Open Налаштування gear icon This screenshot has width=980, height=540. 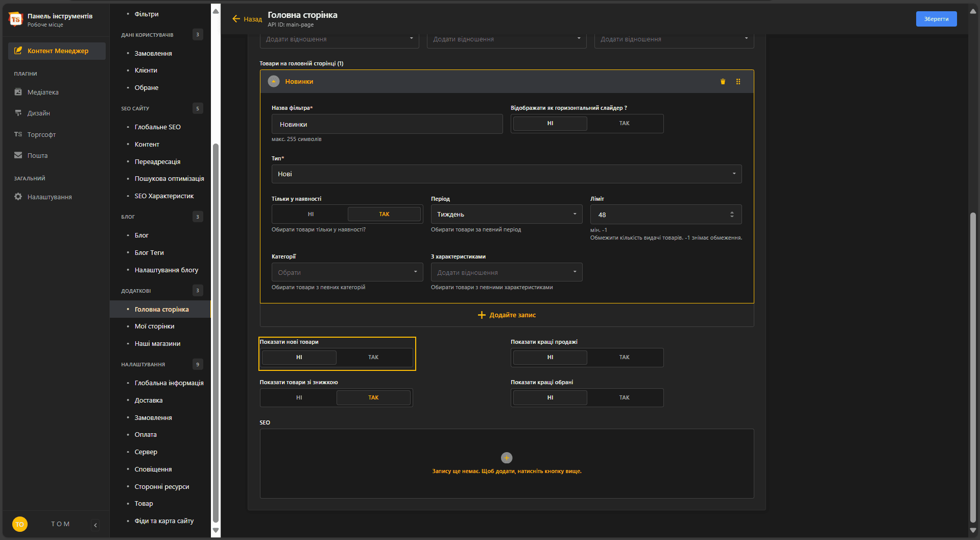18,197
